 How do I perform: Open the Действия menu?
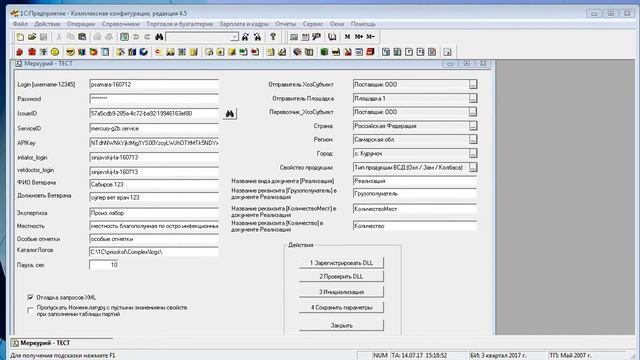(47, 24)
